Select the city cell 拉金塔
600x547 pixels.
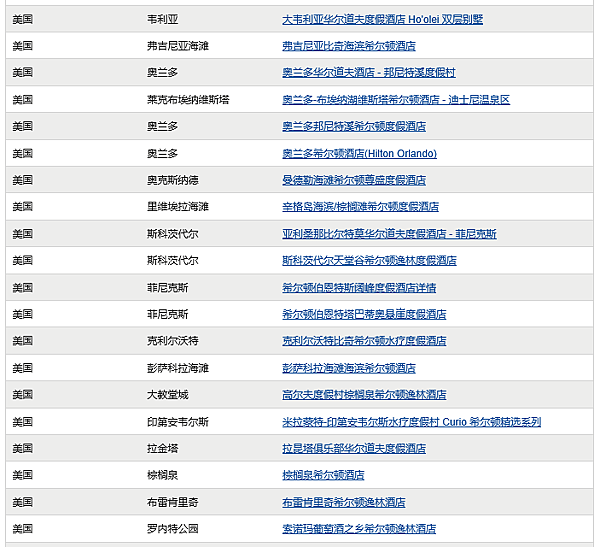tap(163, 448)
